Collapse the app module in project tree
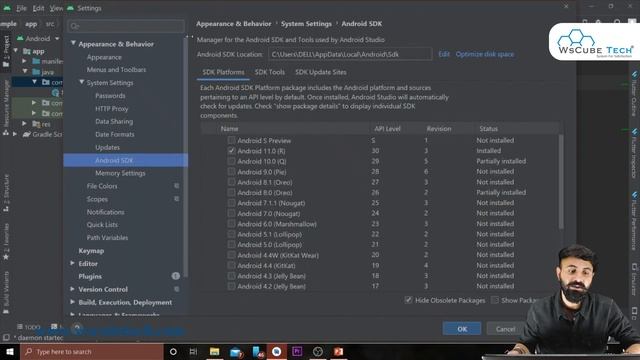This screenshot has width=640, height=360. pyautogui.click(x=16, y=51)
